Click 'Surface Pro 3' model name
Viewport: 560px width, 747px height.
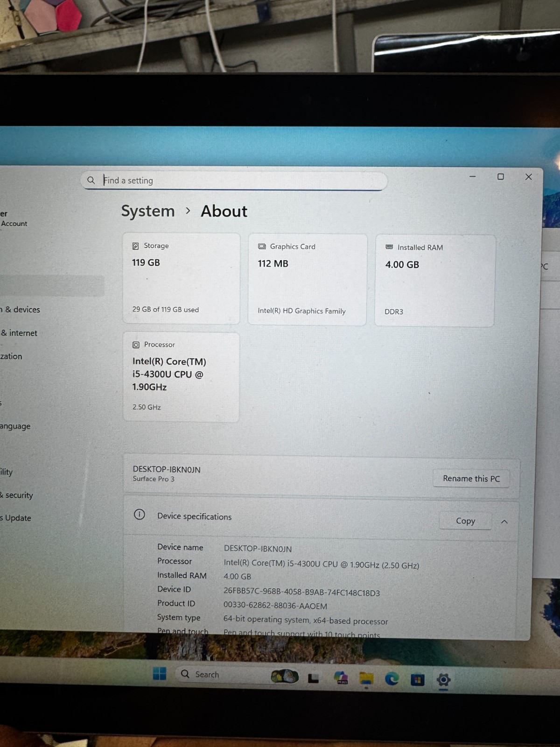click(x=154, y=479)
